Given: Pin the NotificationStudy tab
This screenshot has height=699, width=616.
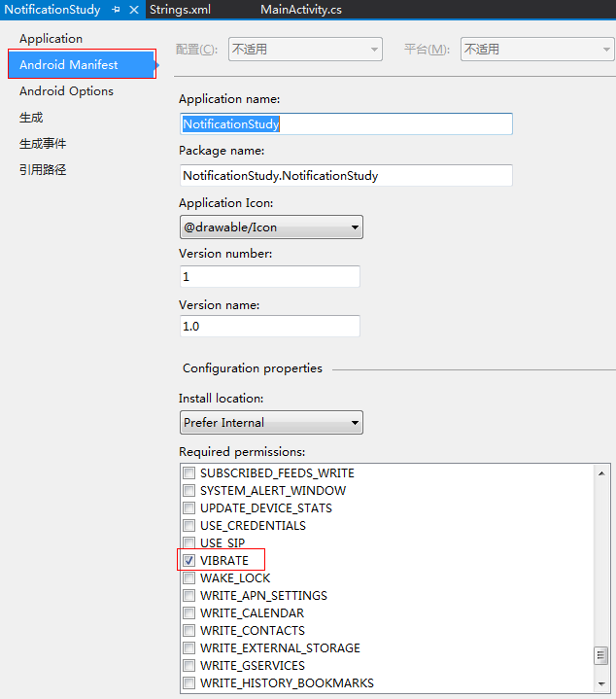Looking at the screenshot, I should [x=117, y=10].
